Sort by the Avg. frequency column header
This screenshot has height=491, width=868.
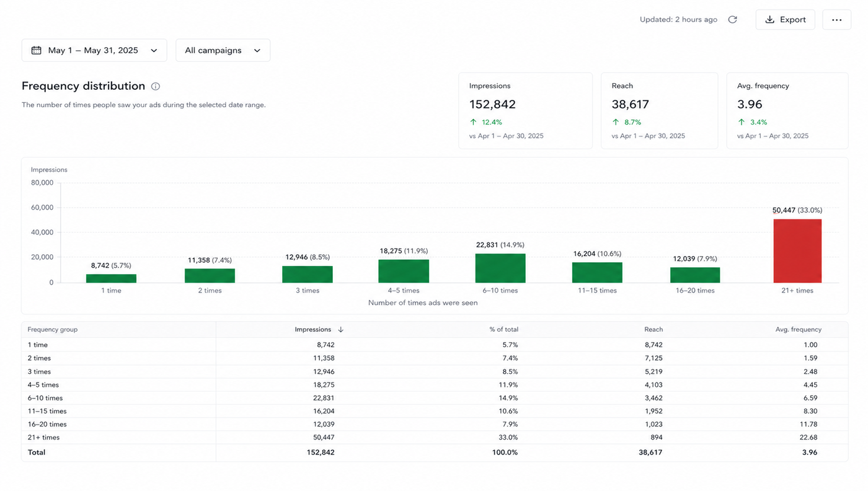point(799,330)
